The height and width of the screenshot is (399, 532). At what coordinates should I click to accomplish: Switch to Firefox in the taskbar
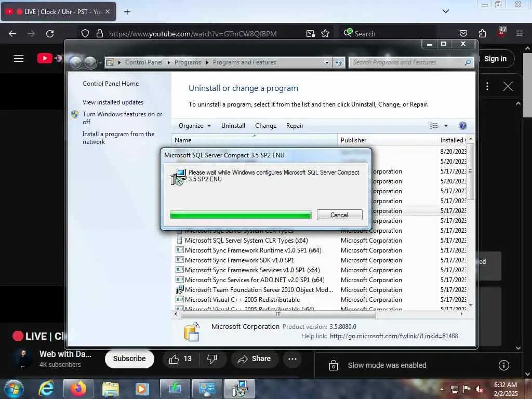[x=78, y=389]
